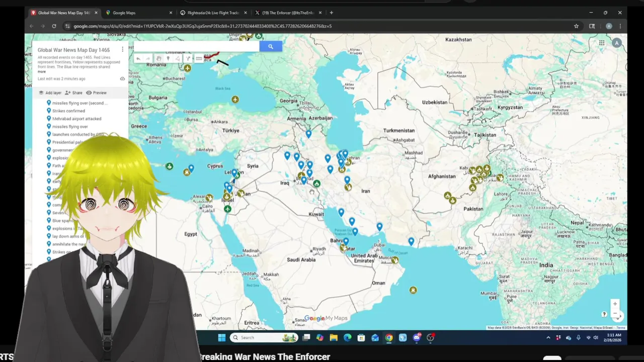Open the Chrome side panel icon
The height and width of the screenshot is (362, 644).
(x=592, y=26)
